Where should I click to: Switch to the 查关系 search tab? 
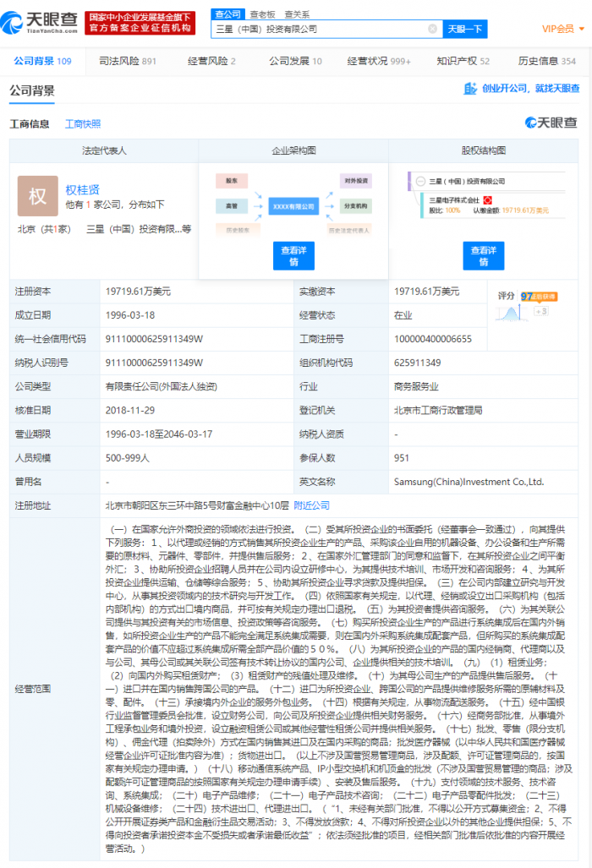(x=296, y=14)
